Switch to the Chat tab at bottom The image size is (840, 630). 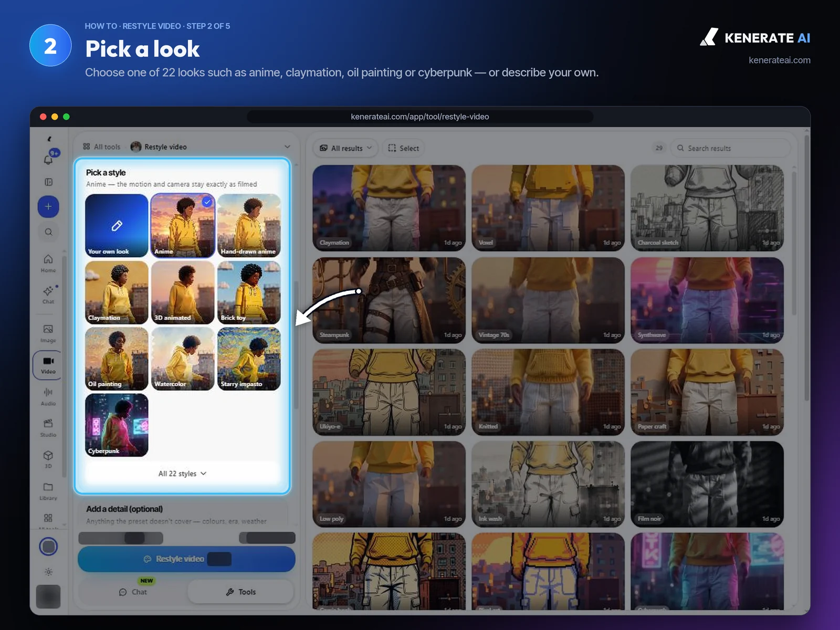coord(133,592)
